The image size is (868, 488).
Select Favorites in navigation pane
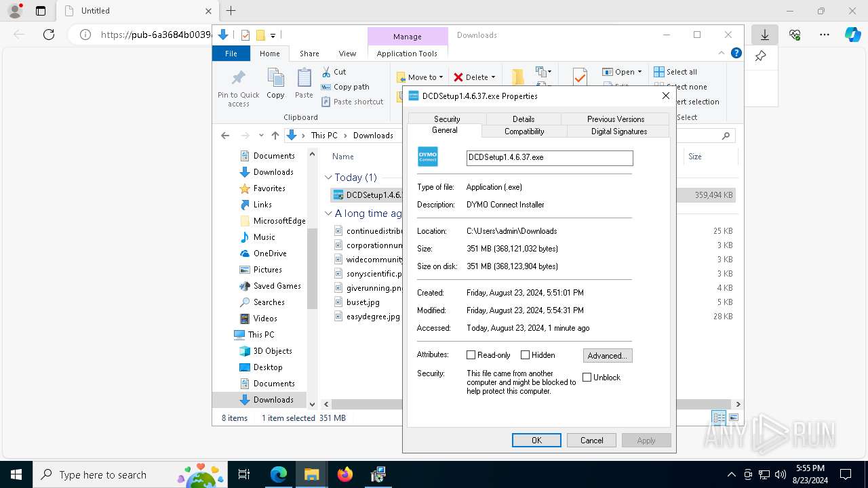point(269,188)
